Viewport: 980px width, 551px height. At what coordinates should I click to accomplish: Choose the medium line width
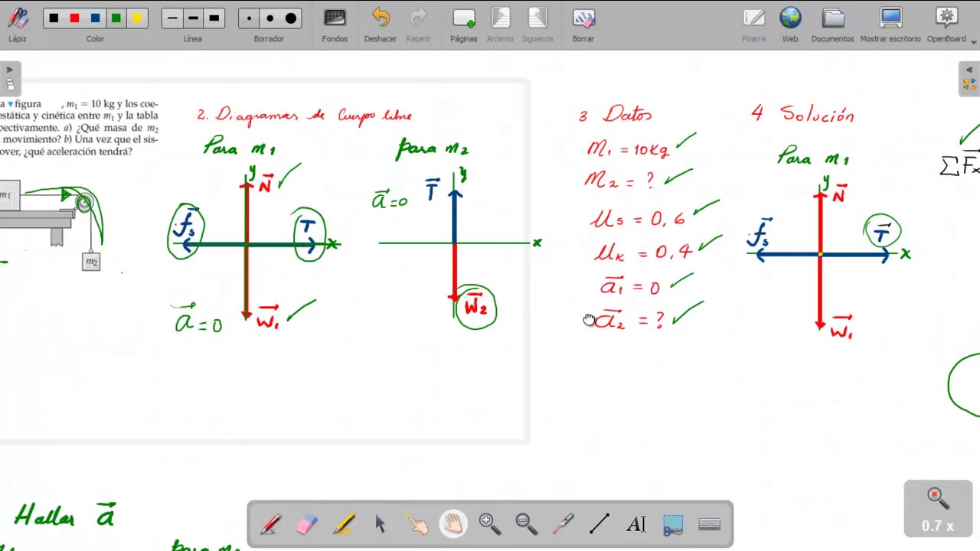pos(193,18)
